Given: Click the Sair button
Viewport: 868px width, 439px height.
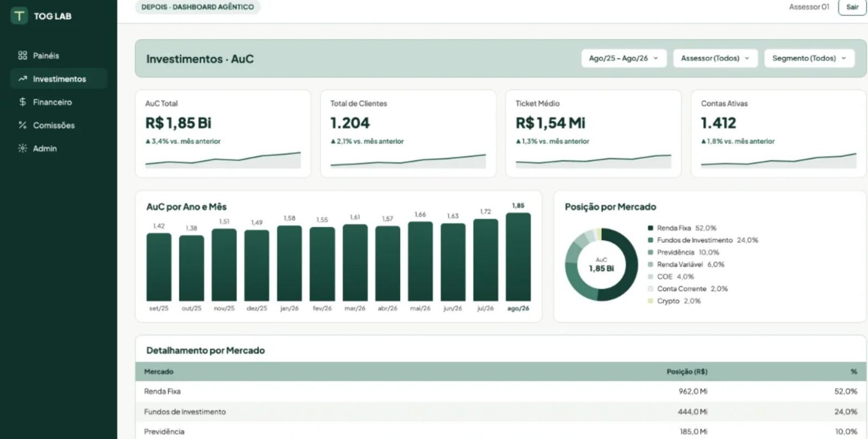Looking at the screenshot, I should point(852,7).
